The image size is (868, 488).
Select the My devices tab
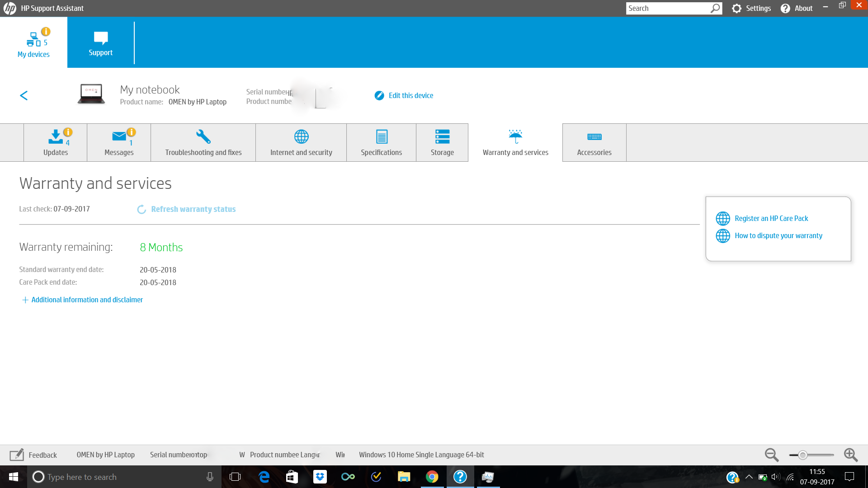pos(33,43)
